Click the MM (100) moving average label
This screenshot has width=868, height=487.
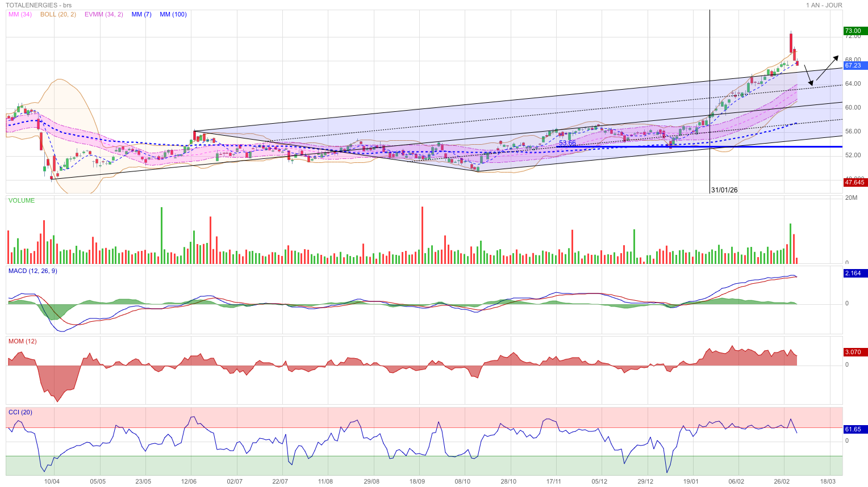(x=173, y=14)
